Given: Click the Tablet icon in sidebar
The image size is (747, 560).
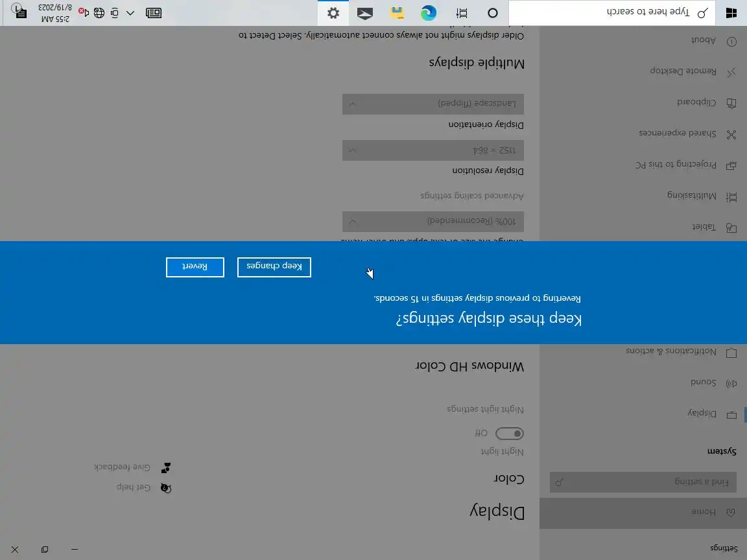Looking at the screenshot, I should (x=731, y=227).
